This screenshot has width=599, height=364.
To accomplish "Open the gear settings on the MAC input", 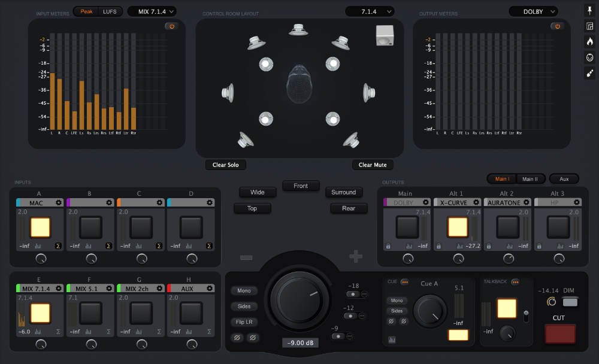I will [x=58, y=202].
